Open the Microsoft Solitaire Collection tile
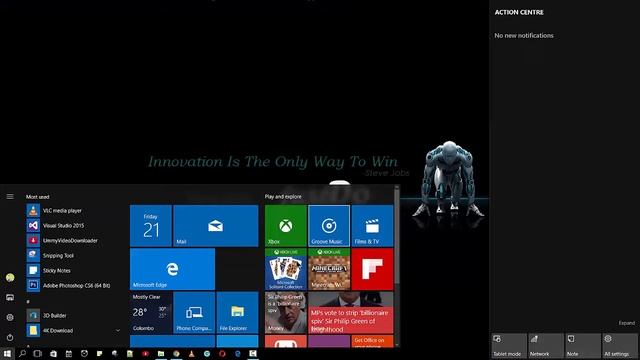This screenshot has width=640, height=360. pos(286,269)
